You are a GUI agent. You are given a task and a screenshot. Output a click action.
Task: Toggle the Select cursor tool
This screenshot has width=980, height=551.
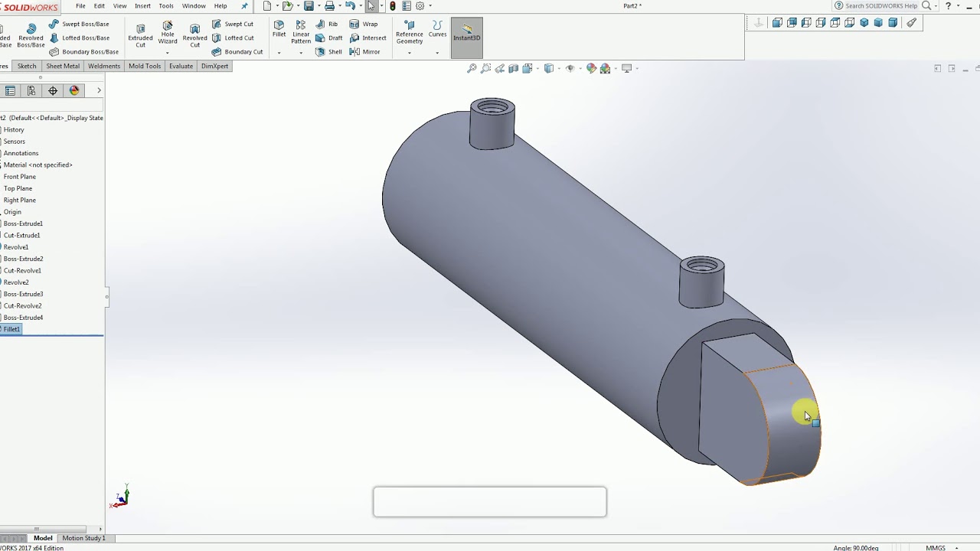point(371,5)
